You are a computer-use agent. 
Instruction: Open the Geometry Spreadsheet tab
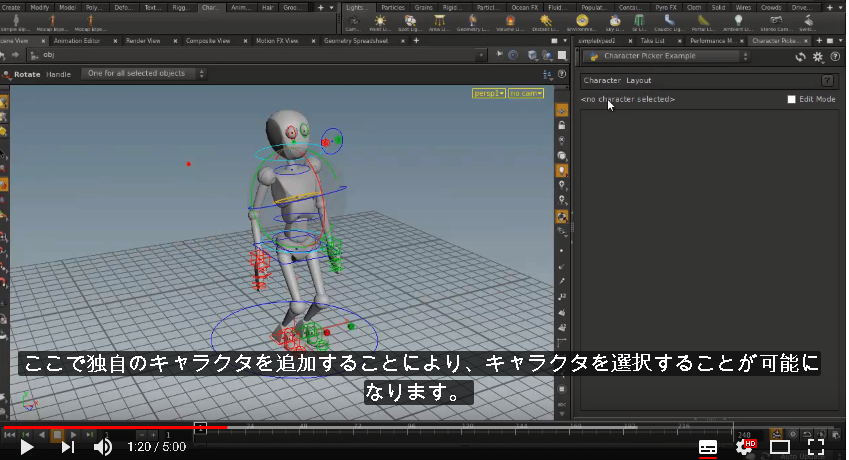click(x=356, y=41)
